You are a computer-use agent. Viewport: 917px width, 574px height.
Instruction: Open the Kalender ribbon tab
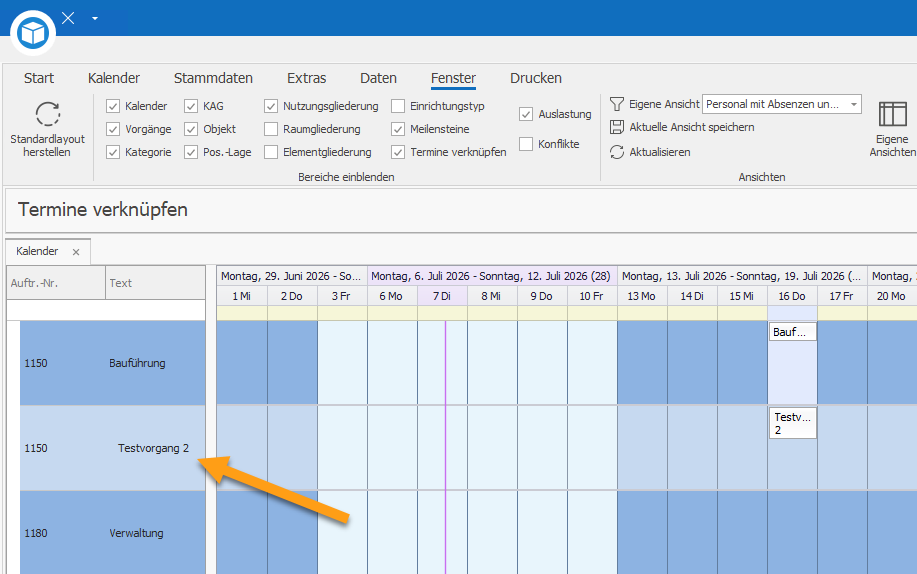pos(114,78)
